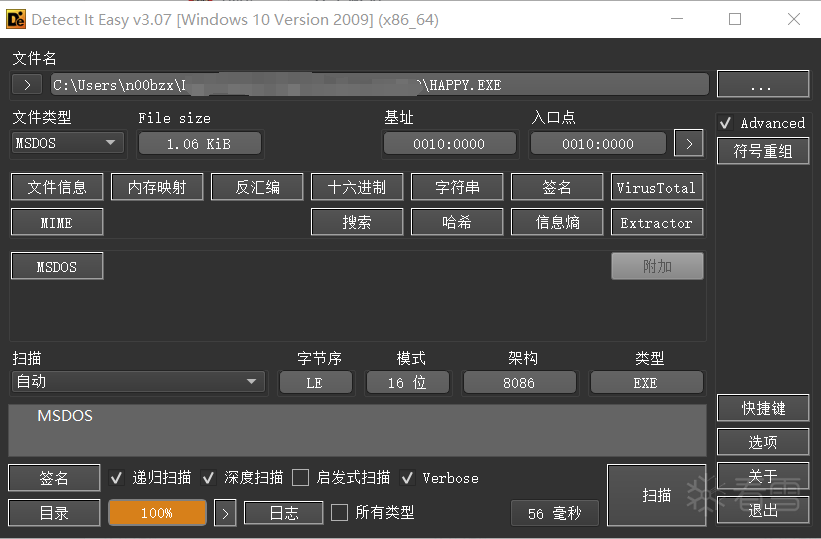This screenshot has height=539, width=821.
Task: Click the arrow button beside 100% progress
Action: [225, 513]
